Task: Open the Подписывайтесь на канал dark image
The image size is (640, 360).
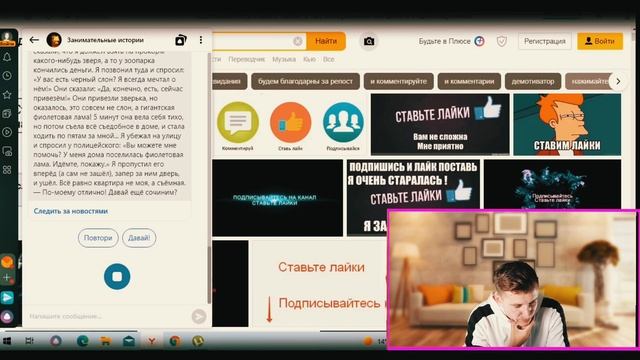Action: click(278, 198)
